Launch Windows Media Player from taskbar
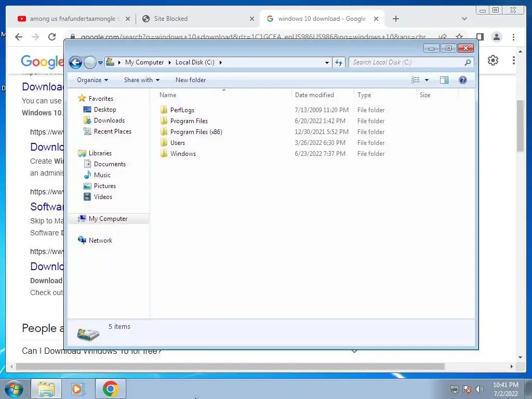The width and height of the screenshot is (532, 399). point(78,389)
